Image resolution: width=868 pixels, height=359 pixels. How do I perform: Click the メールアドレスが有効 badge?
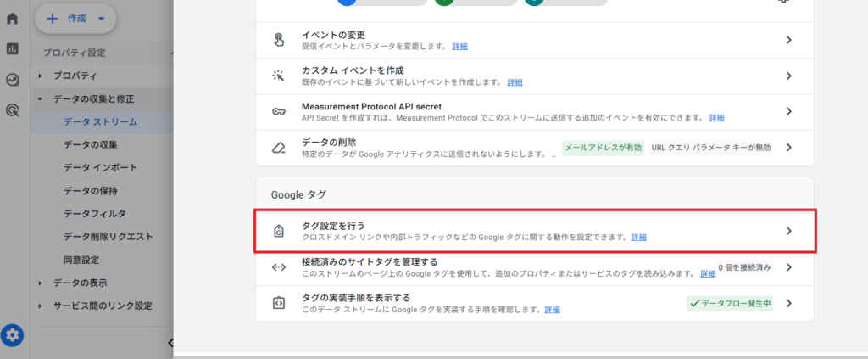click(x=604, y=148)
